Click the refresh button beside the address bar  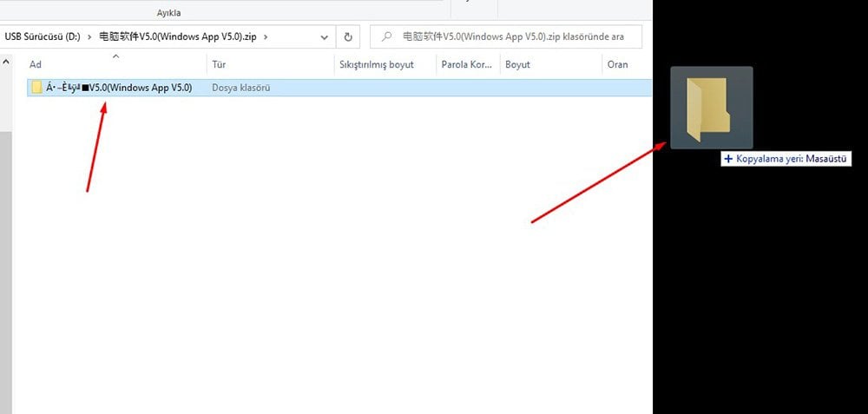[x=348, y=37]
